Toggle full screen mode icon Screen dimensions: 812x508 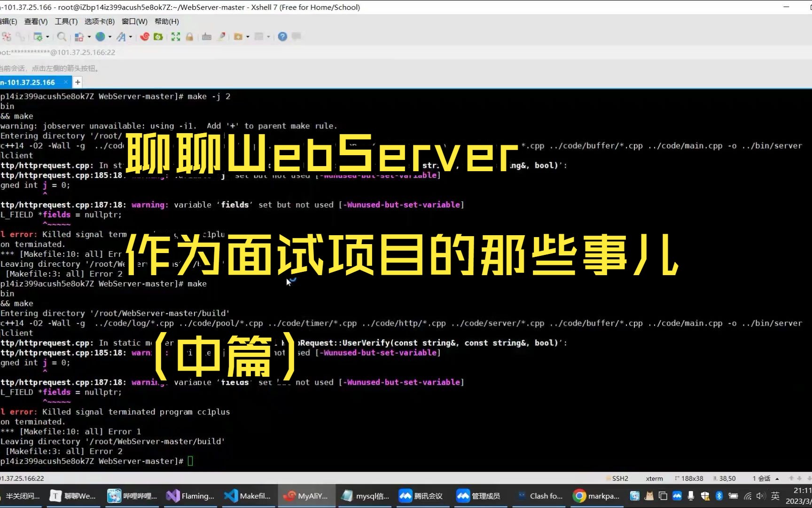point(176,37)
